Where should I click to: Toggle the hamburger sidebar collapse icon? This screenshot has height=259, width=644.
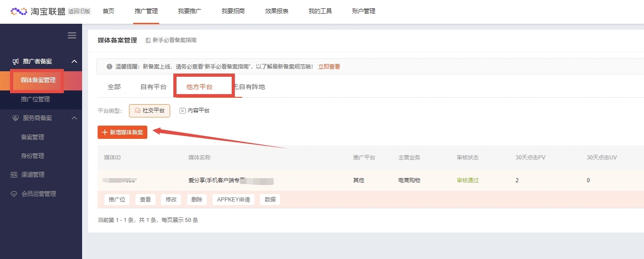point(72,36)
